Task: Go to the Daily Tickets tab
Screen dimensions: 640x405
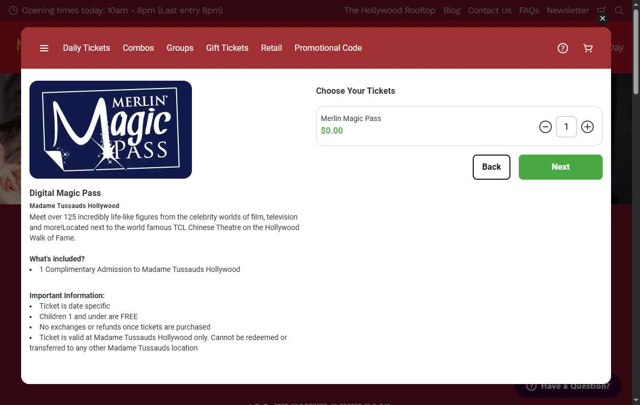Action: click(x=87, y=48)
